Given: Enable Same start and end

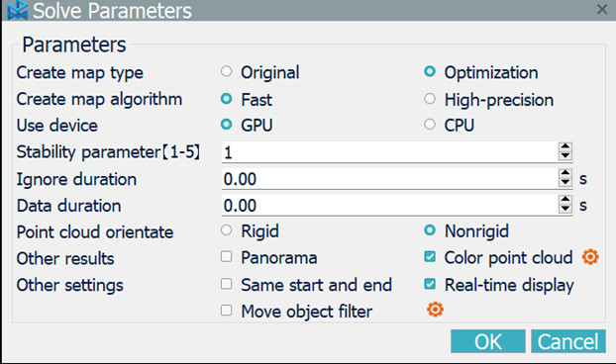Looking at the screenshot, I should 226,284.
